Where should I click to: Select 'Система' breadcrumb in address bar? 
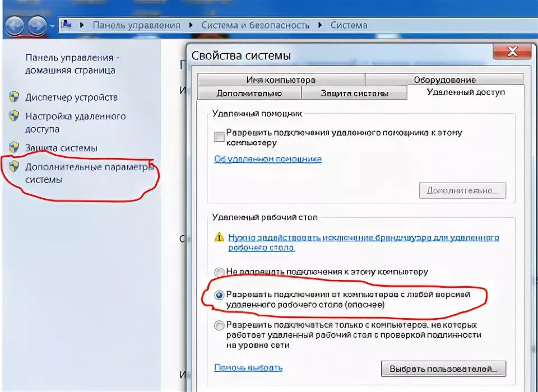tap(349, 25)
